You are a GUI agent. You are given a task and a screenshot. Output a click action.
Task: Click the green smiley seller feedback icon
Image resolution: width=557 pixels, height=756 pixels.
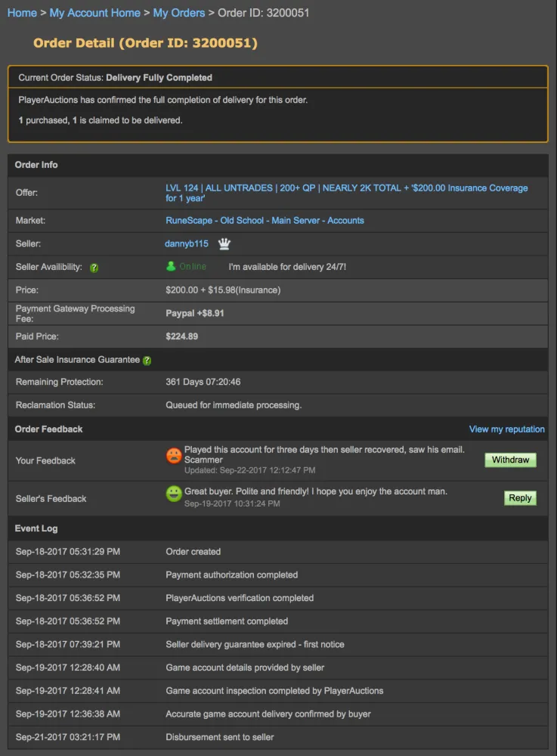(174, 494)
